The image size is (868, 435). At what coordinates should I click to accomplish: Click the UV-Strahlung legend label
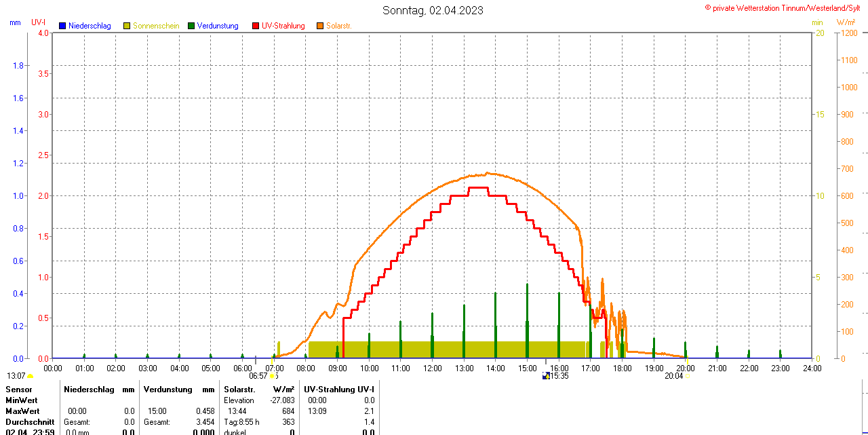[283, 26]
